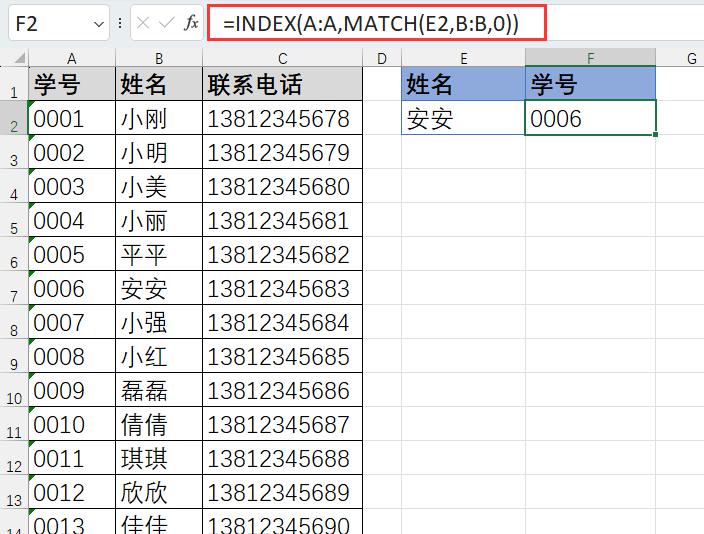Click the formula bar expand dots handle

click(x=120, y=23)
